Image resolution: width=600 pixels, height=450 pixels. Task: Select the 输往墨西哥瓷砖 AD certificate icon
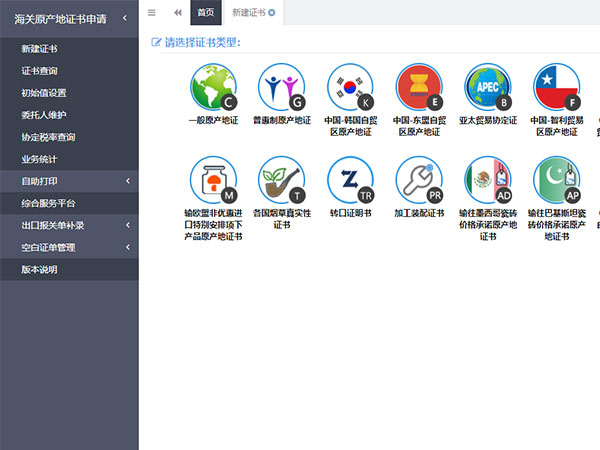click(x=488, y=180)
